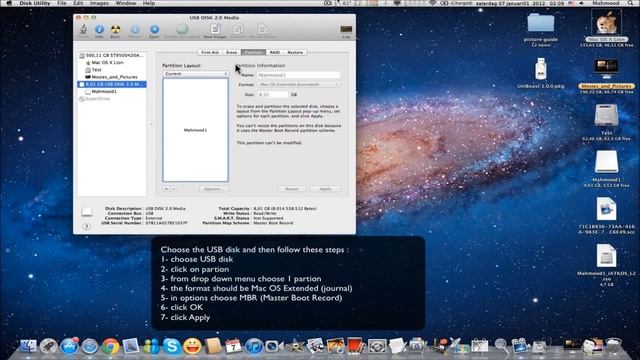
Task: Launch Google Chrome from the dock
Action: click(110, 346)
